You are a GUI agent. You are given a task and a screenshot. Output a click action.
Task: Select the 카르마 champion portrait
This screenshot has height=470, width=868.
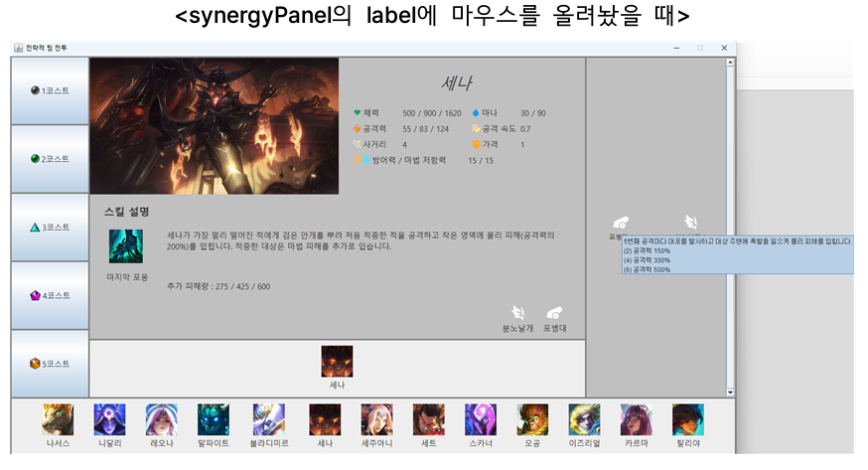tap(636, 419)
